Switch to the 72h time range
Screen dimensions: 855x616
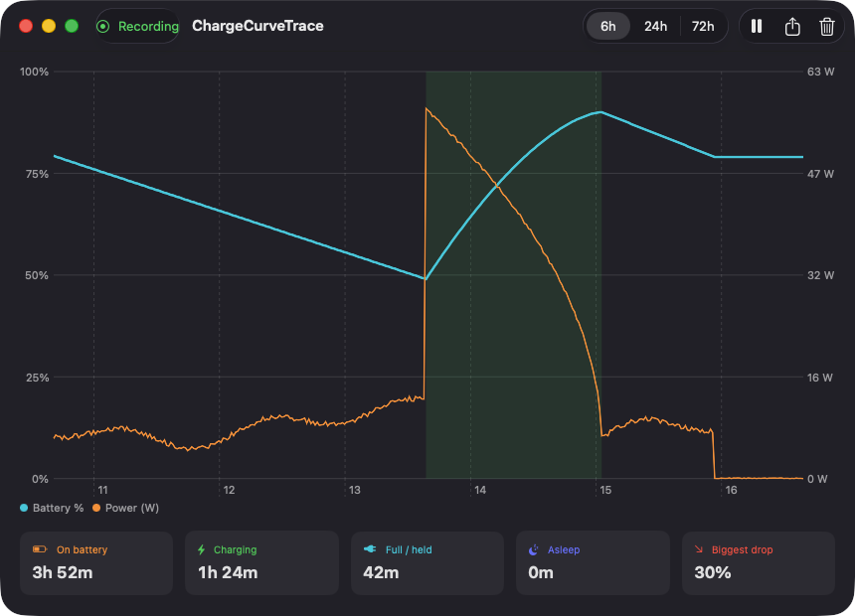coord(703,26)
